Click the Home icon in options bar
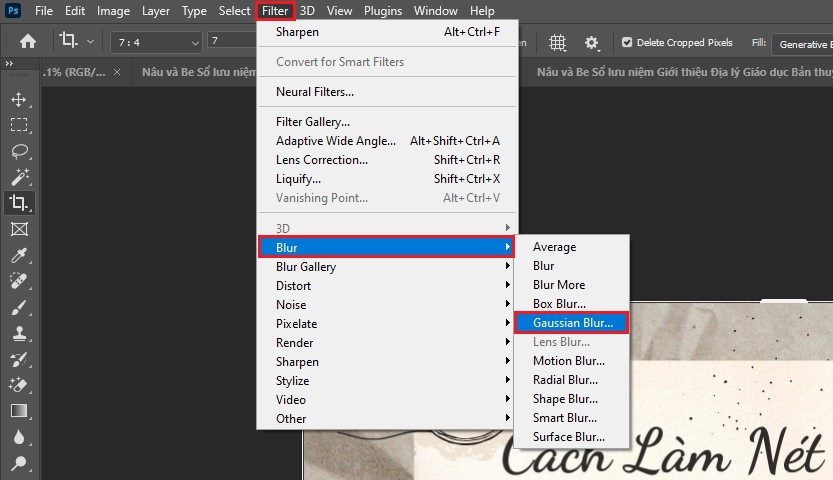 pyautogui.click(x=28, y=41)
